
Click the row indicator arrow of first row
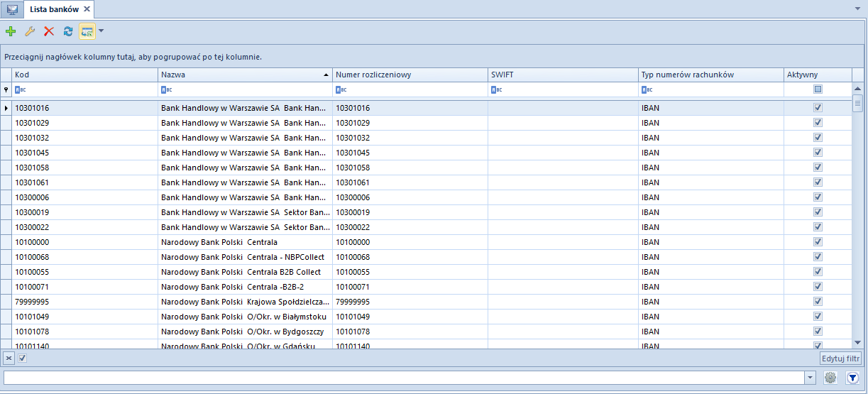click(x=6, y=108)
